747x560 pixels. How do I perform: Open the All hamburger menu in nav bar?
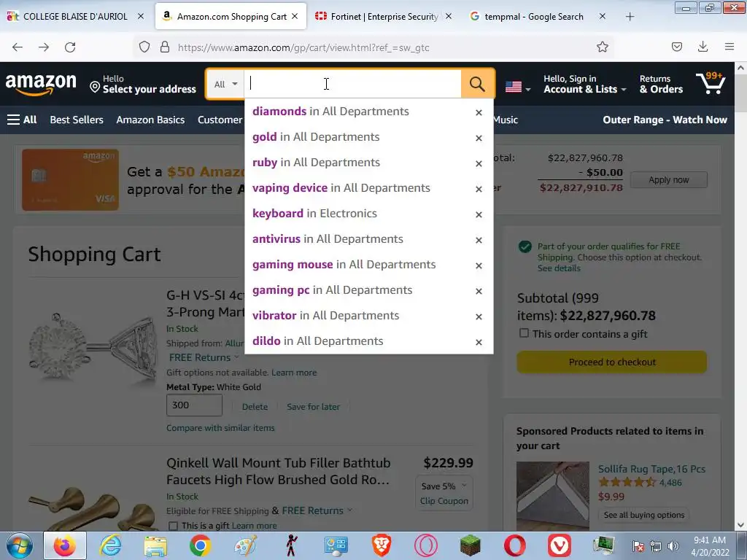click(x=22, y=120)
